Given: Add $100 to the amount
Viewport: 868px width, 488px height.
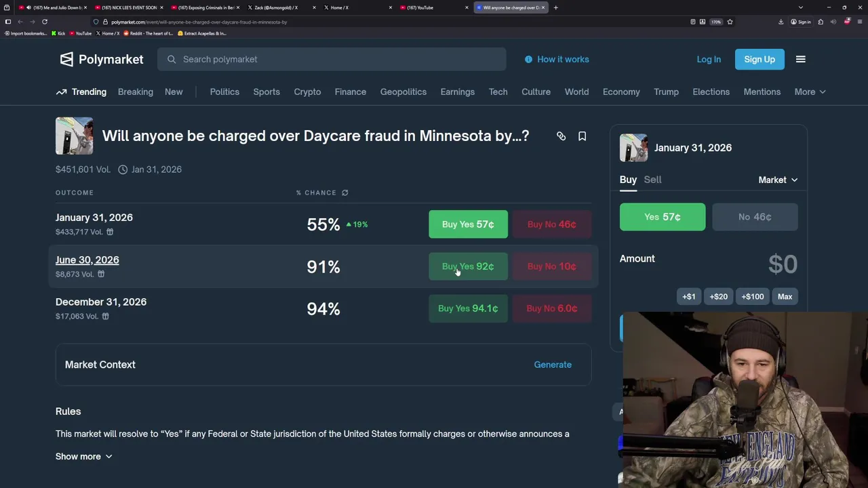Looking at the screenshot, I should (753, 296).
